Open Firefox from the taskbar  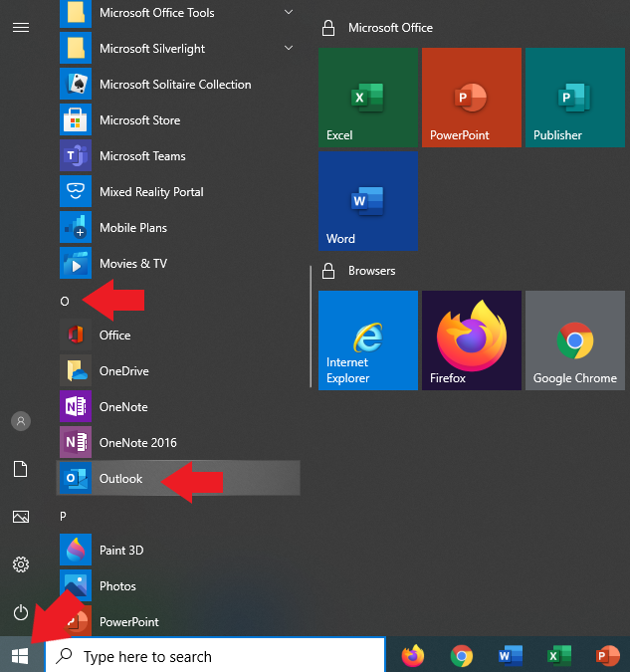[x=412, y=656]
